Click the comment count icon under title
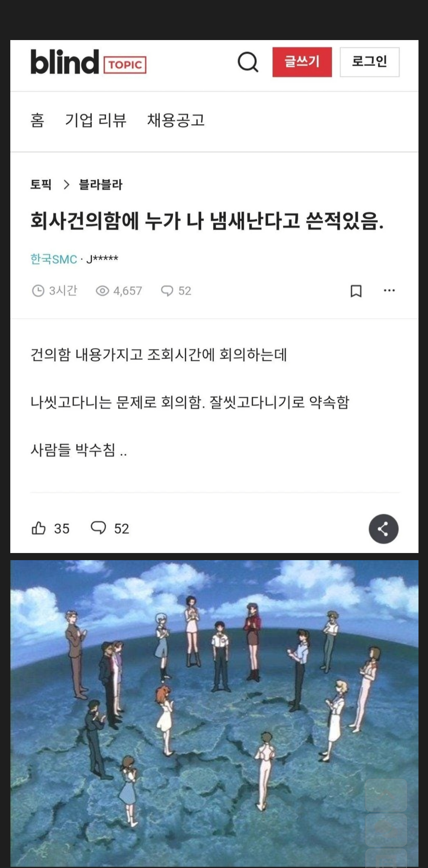The width and height of the screenshot is (428, 868). coord(167,291)
